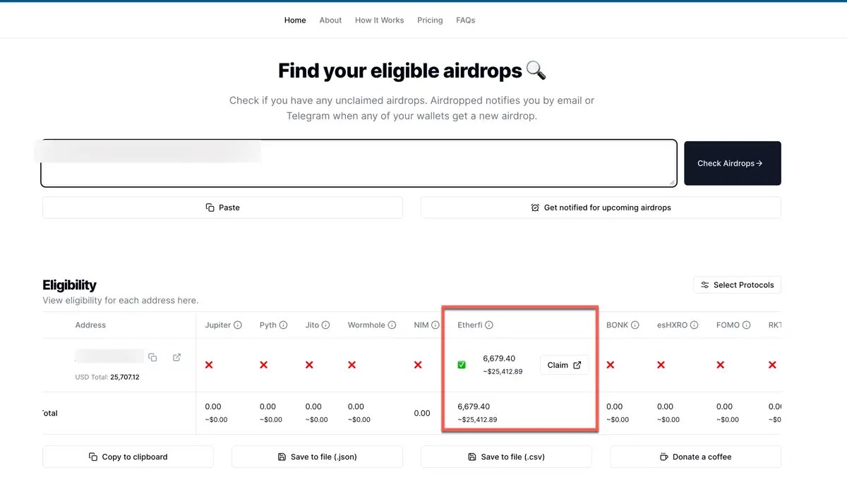
Task: Click the BONK total 0.00 value
Action: pos(615,407)
